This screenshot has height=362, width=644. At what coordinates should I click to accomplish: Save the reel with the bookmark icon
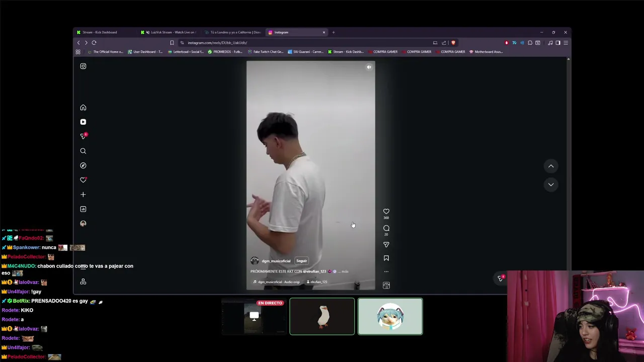coord(386,258)
